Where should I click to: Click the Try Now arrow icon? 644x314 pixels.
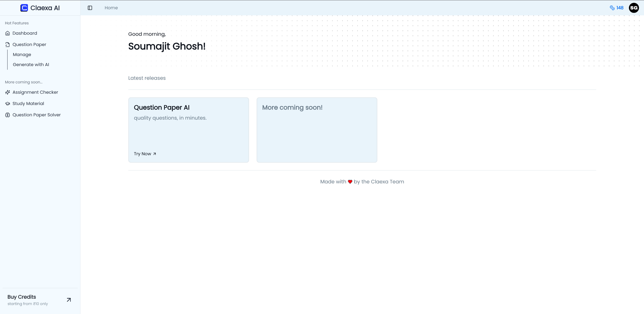pos(154,154)
